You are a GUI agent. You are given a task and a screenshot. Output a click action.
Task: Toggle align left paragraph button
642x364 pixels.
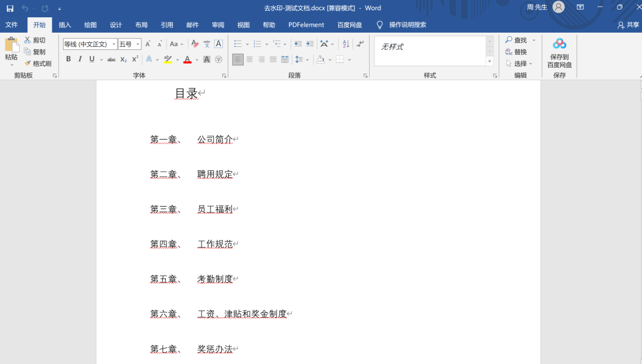(238, 59)
